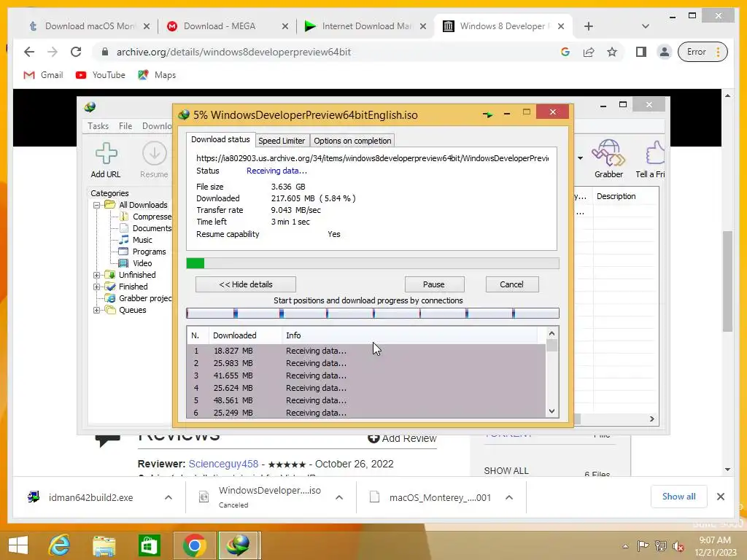Open Chrome tab search dropdown

pos(645,26)
